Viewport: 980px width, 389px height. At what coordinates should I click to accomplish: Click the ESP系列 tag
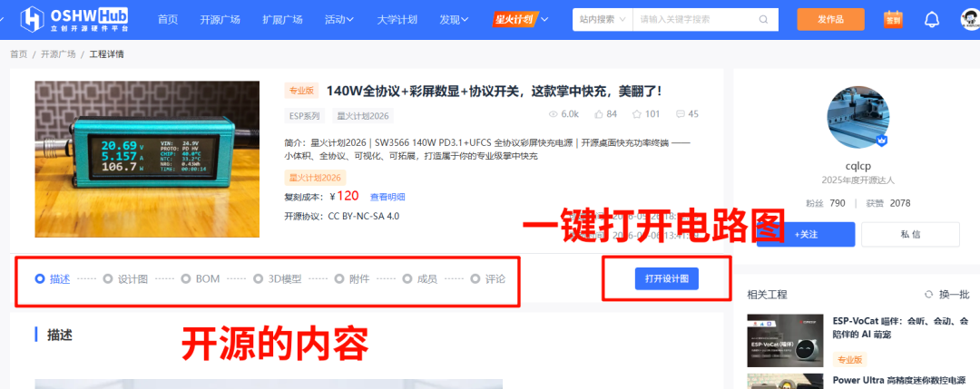click(x=304, y=115)
